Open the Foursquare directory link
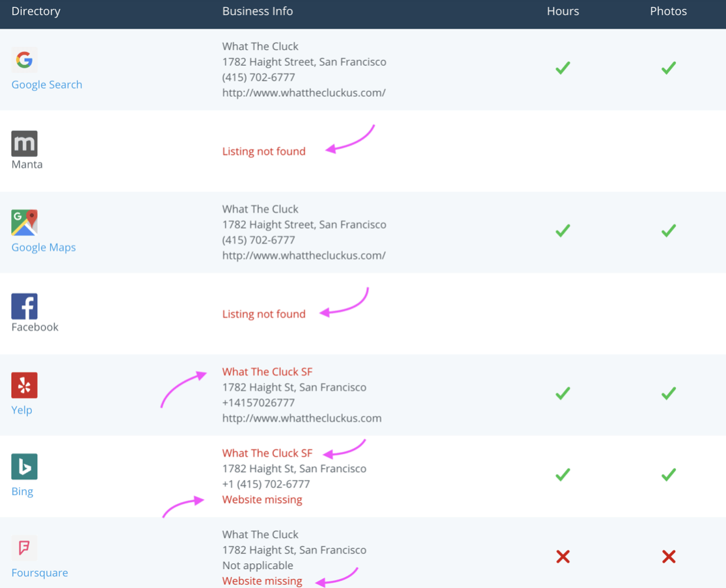726x588 pixels. pyautogui.click(x=39, y=573)
